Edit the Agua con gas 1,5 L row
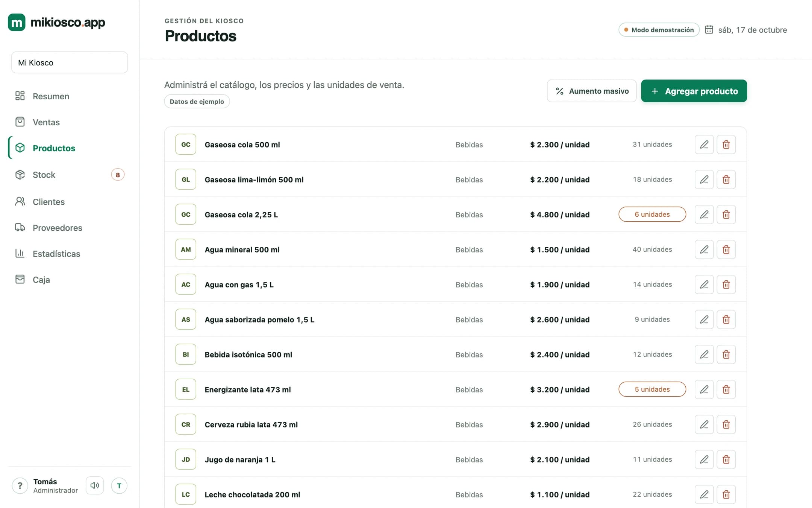Image resolution: width=812 pixels, height=508 pixels. click(704, 284)
